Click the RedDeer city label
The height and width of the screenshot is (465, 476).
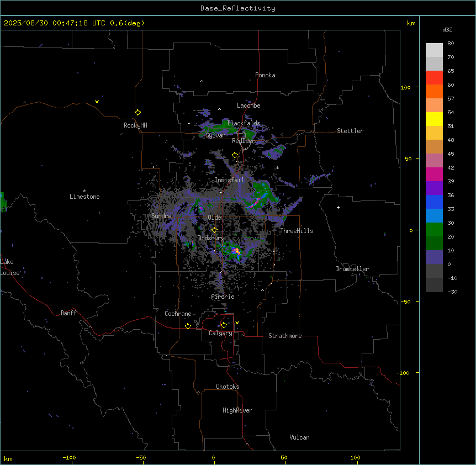click(244, 141)
